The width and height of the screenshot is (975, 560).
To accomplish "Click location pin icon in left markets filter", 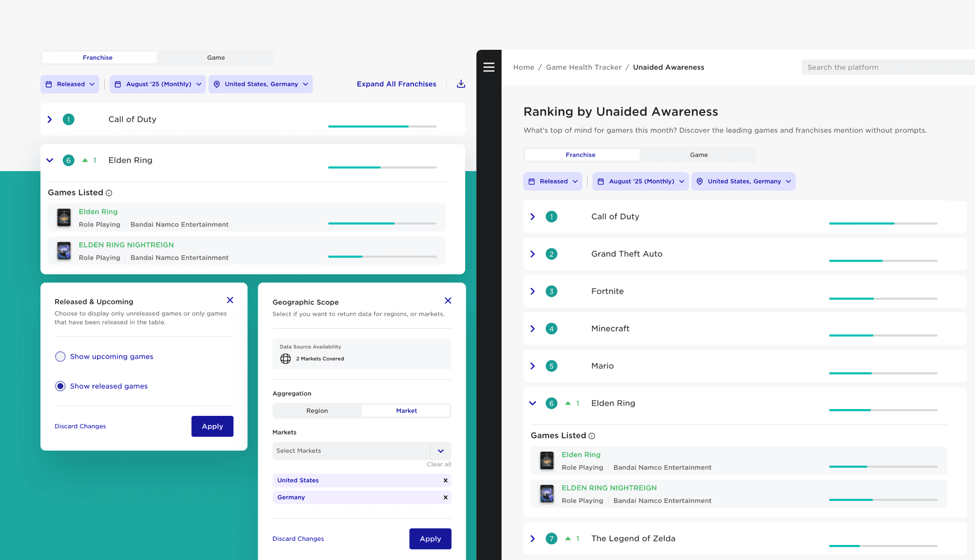I will [217, 84].
